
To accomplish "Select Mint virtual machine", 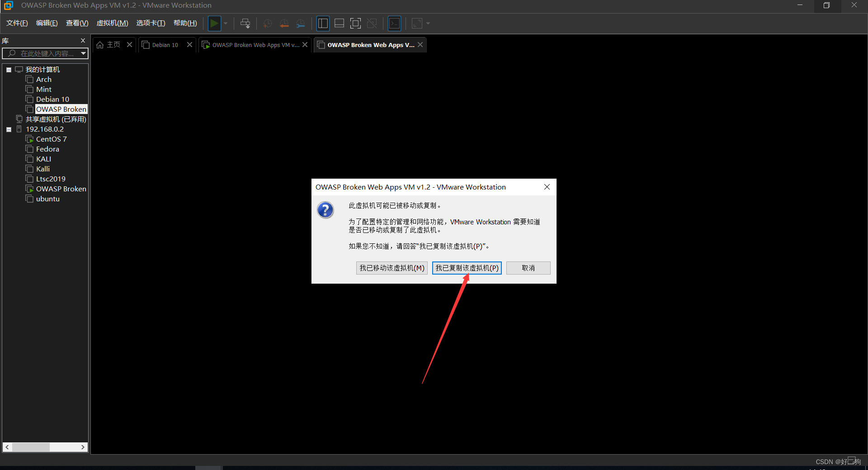I will click(43, 90).
